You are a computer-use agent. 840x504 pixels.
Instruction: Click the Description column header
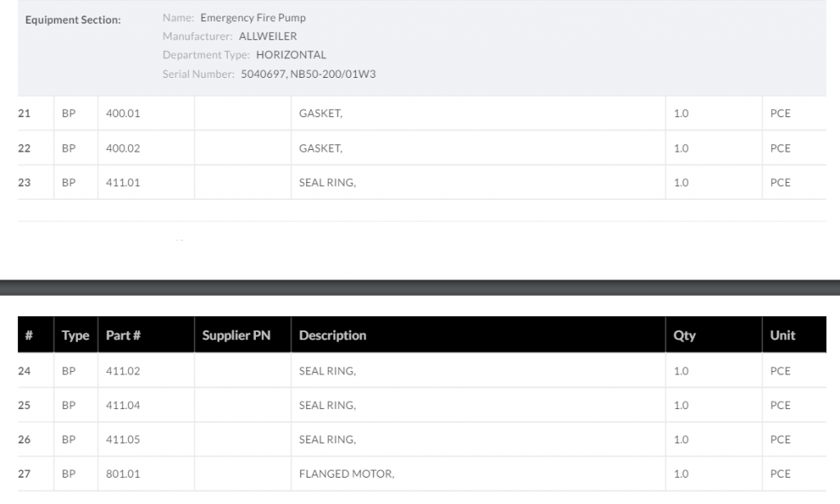pyautogui.click(x=332, y=335)
